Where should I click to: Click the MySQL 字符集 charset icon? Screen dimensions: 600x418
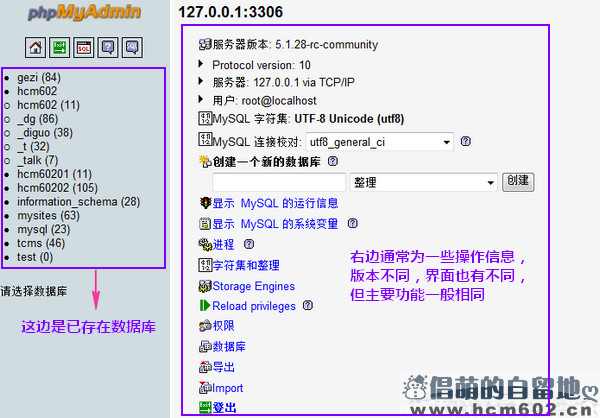tap(205, 118)
